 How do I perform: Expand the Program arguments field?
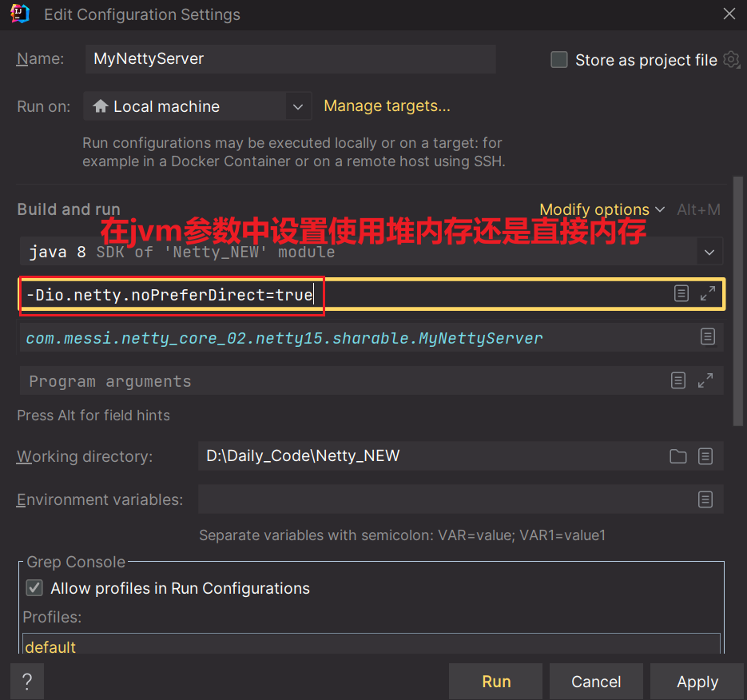707,380
